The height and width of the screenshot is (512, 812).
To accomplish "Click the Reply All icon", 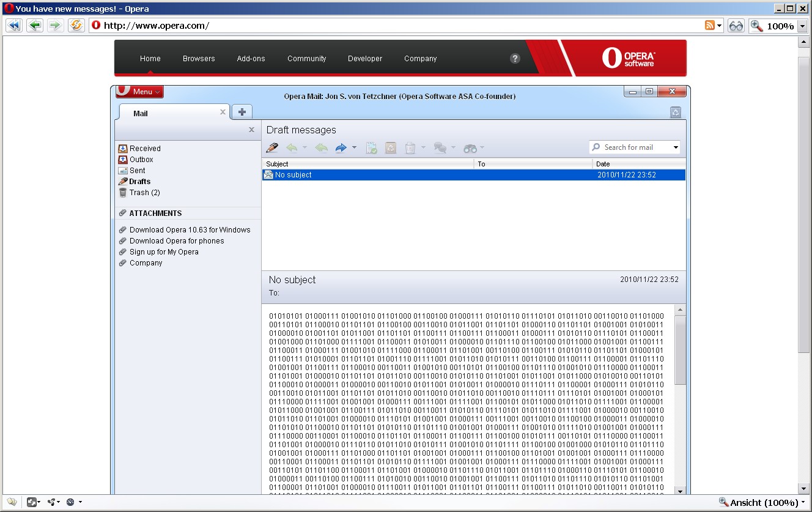I will (321, 147).
